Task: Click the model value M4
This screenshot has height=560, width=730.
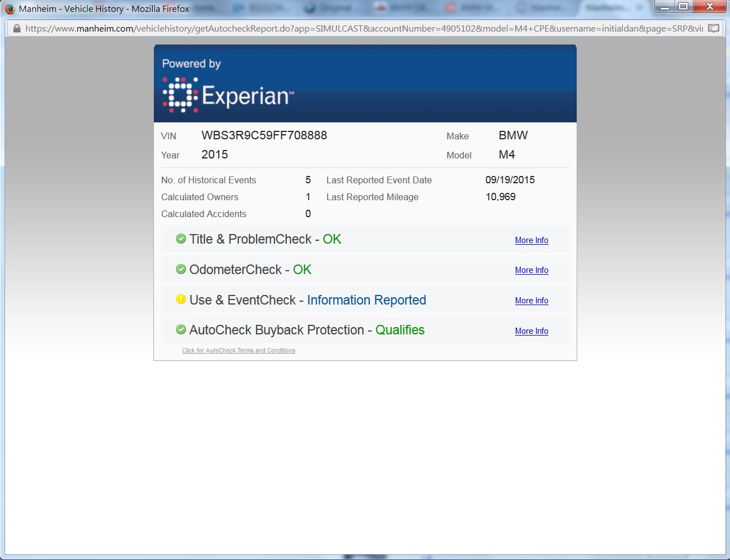Action: 507,155
